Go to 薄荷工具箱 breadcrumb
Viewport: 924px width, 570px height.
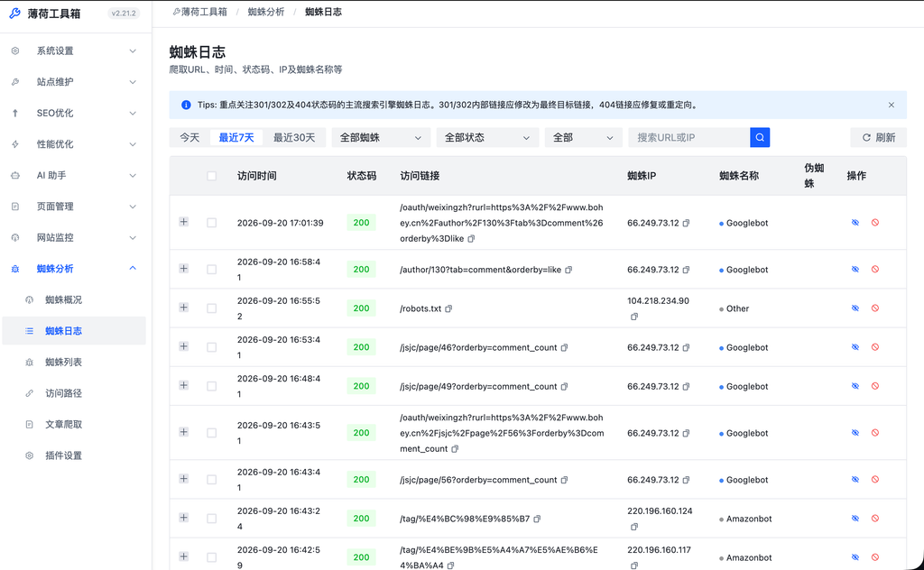[x=199, y=12]
